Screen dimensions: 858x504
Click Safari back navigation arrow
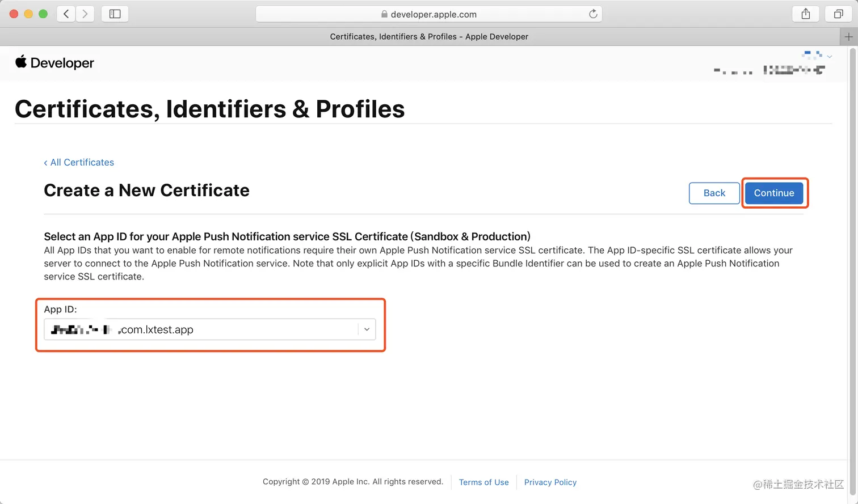[x=66, y=14]
